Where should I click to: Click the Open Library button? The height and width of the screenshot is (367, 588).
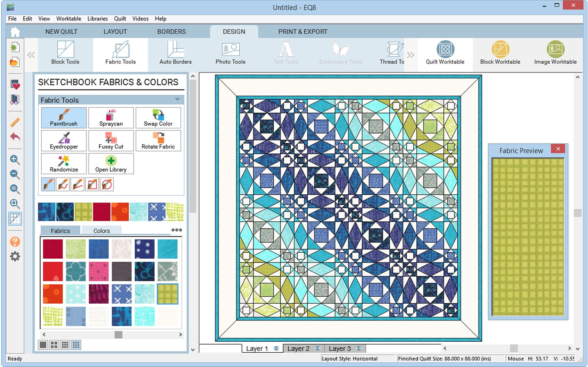pyautogui.click(x=111, y=164)
